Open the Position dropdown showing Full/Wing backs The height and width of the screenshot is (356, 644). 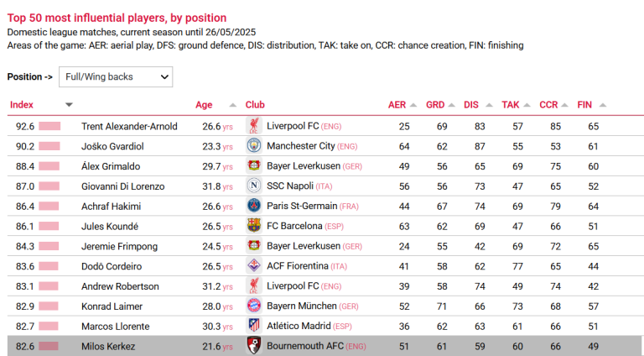116,77
